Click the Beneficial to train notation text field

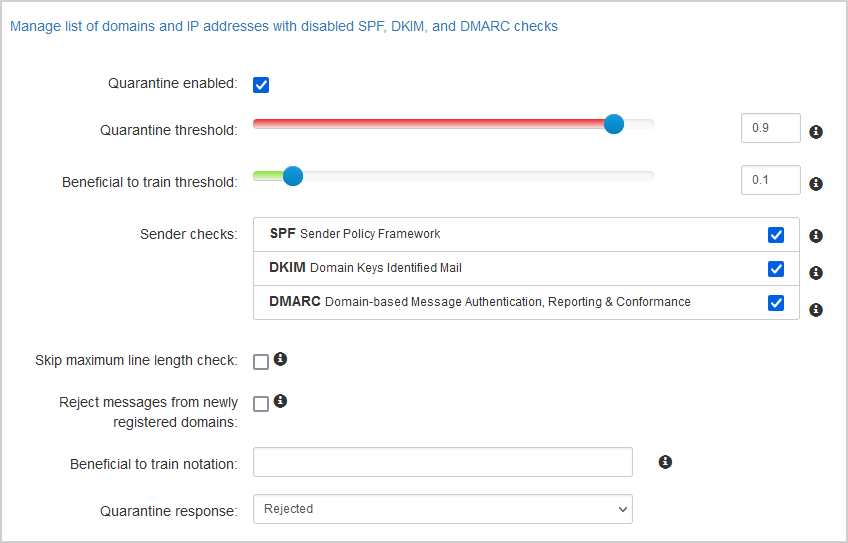pyautogui.click(x=442, y=462)
